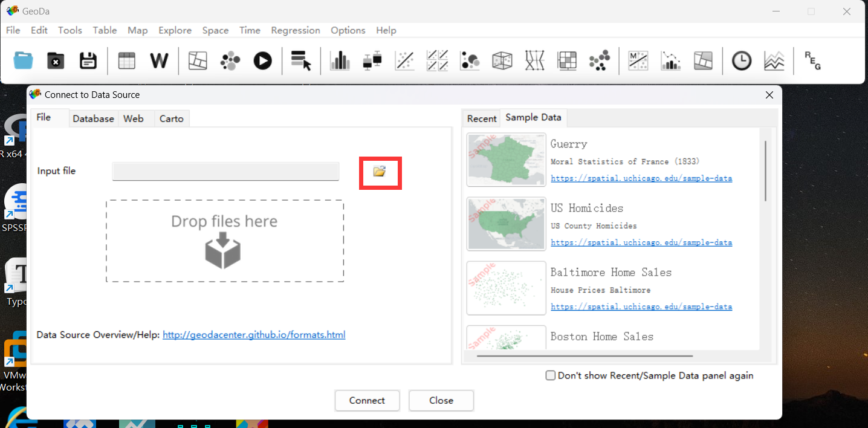
Task: Click the Connect button
Action: (x=368, y=400)
